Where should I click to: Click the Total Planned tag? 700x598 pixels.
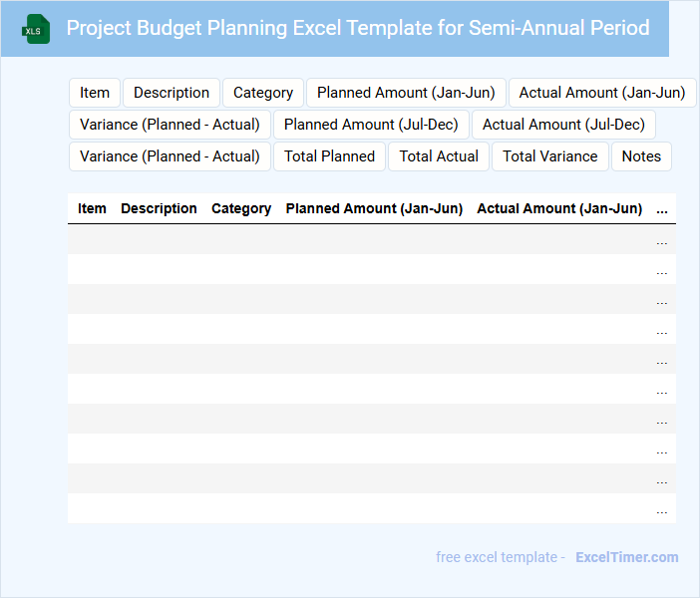329,156
